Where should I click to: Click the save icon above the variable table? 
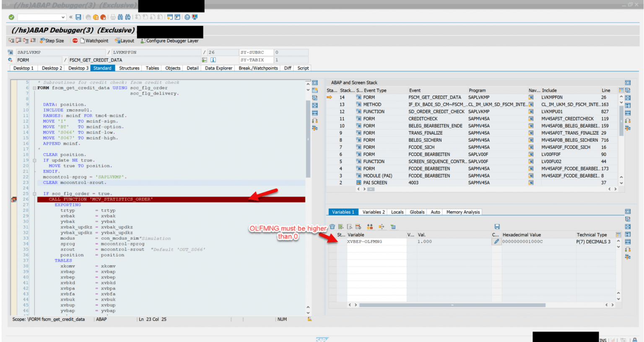click(x=497, y=226)
